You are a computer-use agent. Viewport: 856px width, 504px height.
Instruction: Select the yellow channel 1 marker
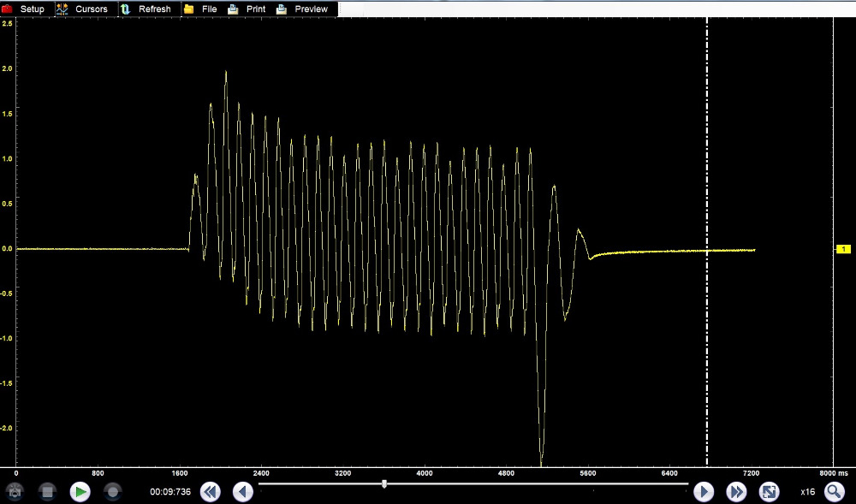click(x=843, y=249)
